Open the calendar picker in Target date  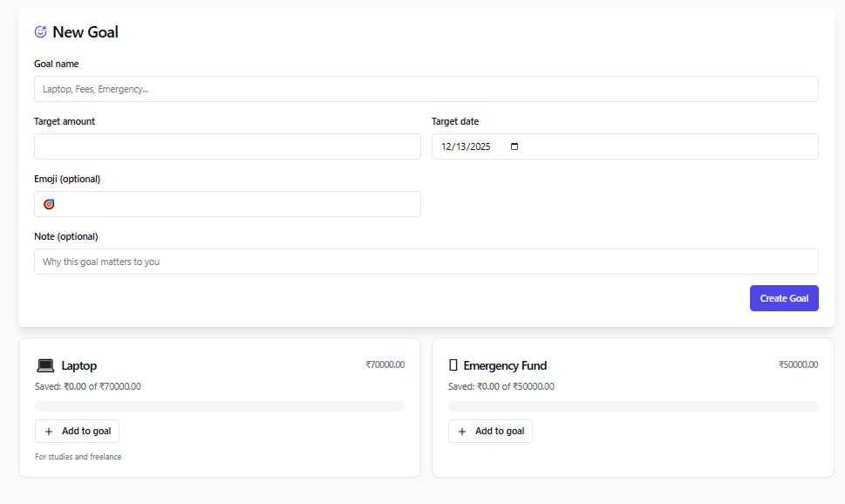tap(514, 146)
